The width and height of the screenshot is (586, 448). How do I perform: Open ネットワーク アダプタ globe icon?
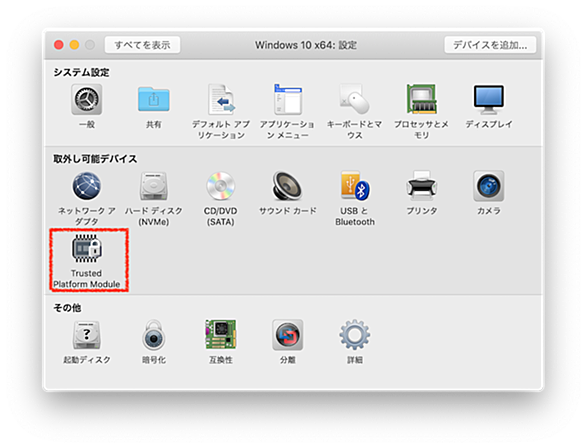(x=87, y=186)
